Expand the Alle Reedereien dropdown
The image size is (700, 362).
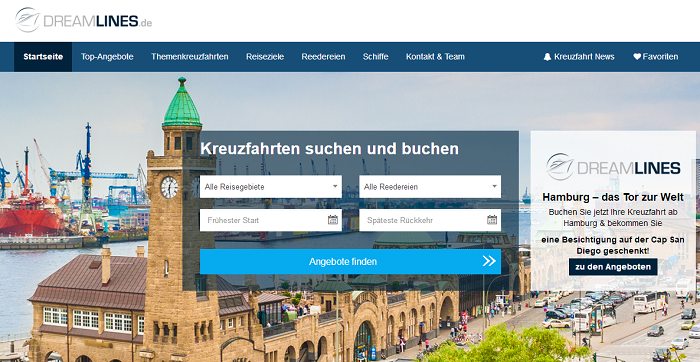click(430, 187)
